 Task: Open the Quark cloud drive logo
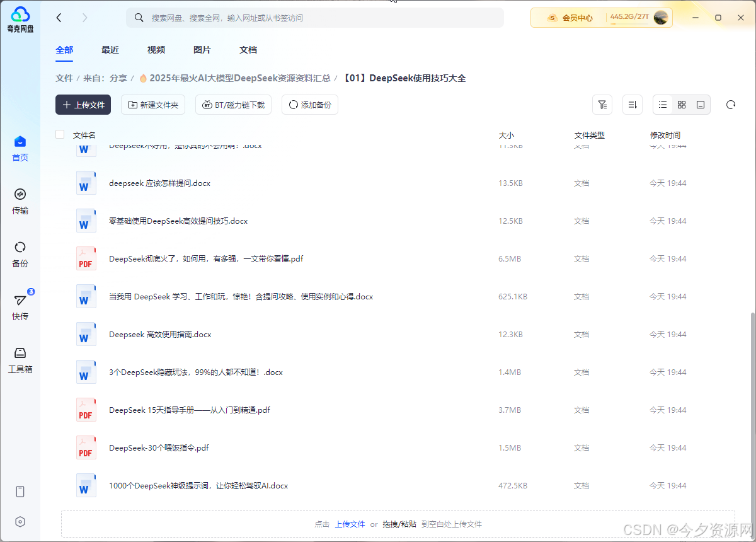pyautogui.click(x=20, y=20)
